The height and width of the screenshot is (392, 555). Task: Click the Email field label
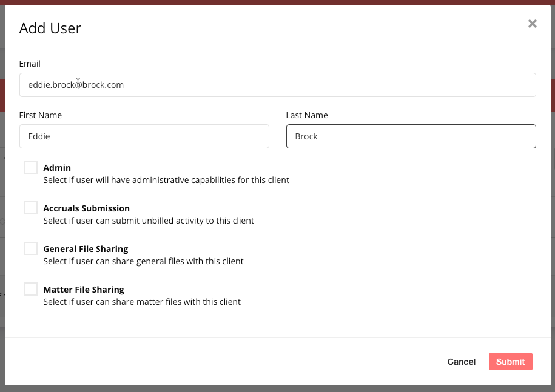pyautogui.click(x=30, y=64)
